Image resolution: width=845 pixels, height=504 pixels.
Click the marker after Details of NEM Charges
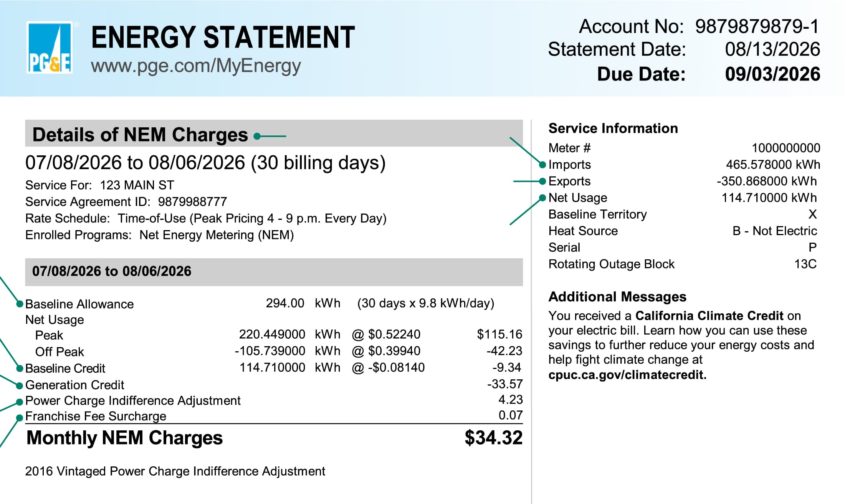tap(257, 136)
